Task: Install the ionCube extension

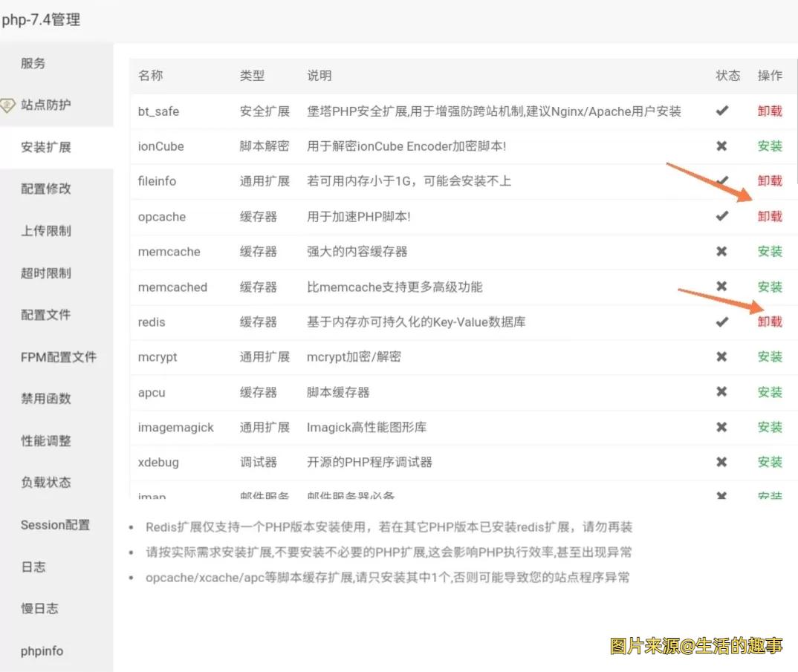Action: click(x=770, y=146)
